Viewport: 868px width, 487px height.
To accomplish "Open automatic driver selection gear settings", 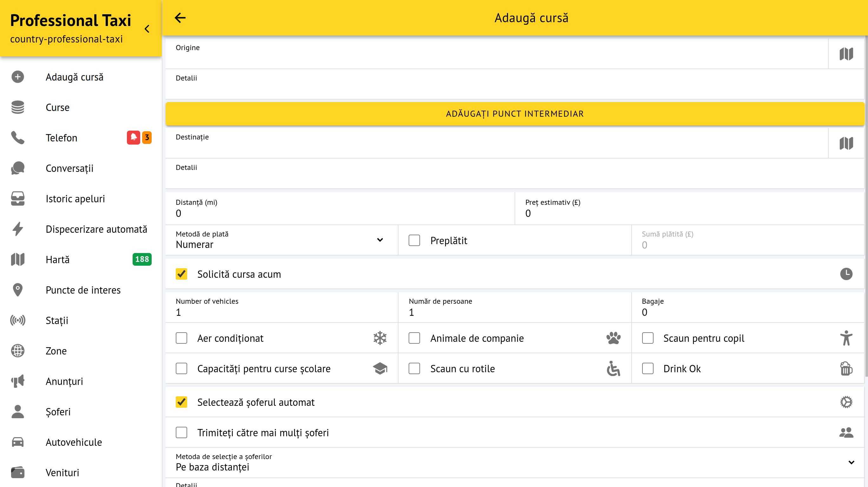I will 846,402.
